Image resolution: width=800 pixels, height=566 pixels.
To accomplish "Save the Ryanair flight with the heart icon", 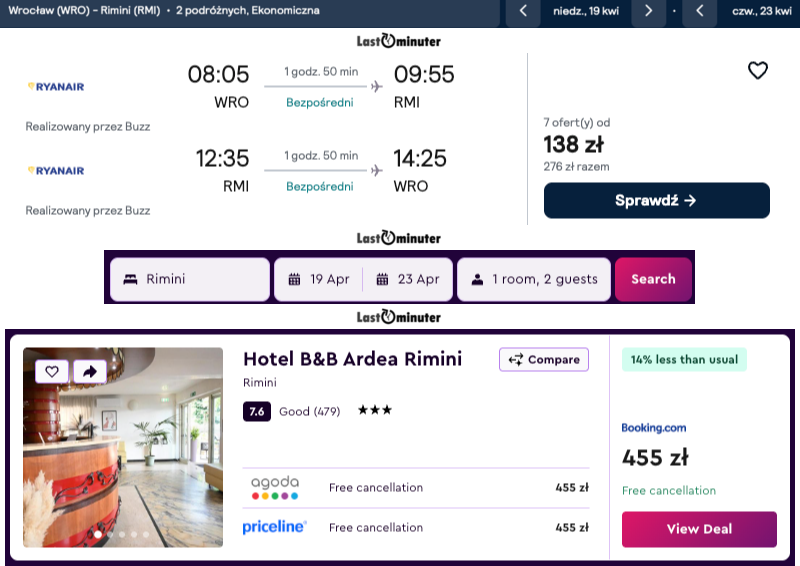I will tap(758, 70).
